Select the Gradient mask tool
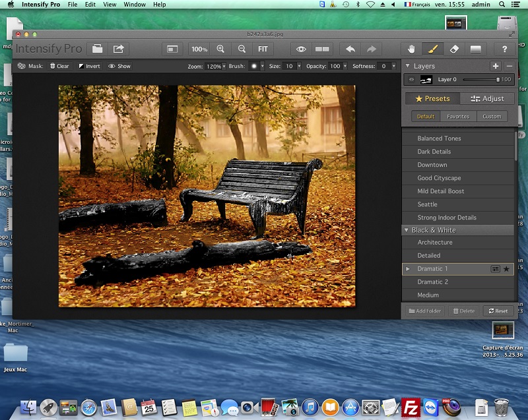The image size is (528, 420). click(475, 49)
